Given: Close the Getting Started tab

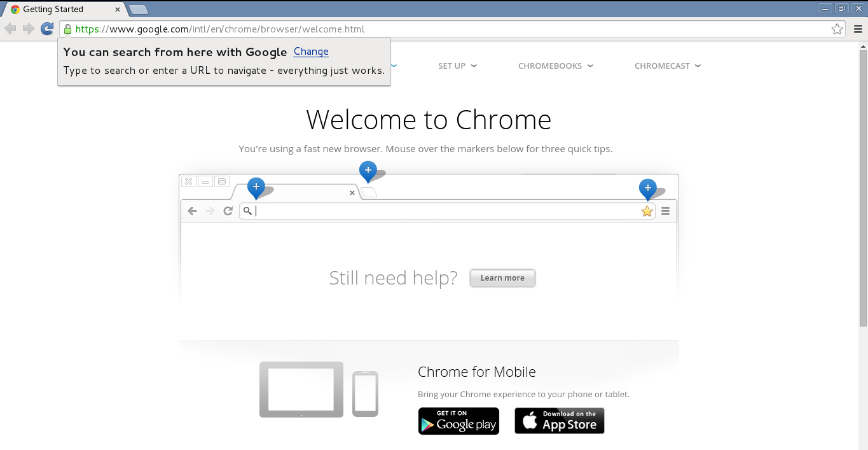Looking at the screenshot, I should click(x=117, y=10).
